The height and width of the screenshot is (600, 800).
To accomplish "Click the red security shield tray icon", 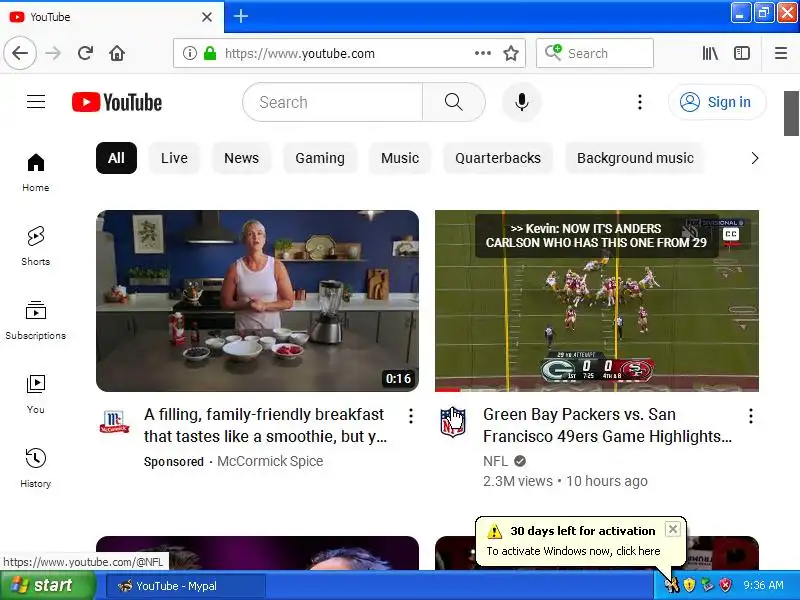I will 726,585.
